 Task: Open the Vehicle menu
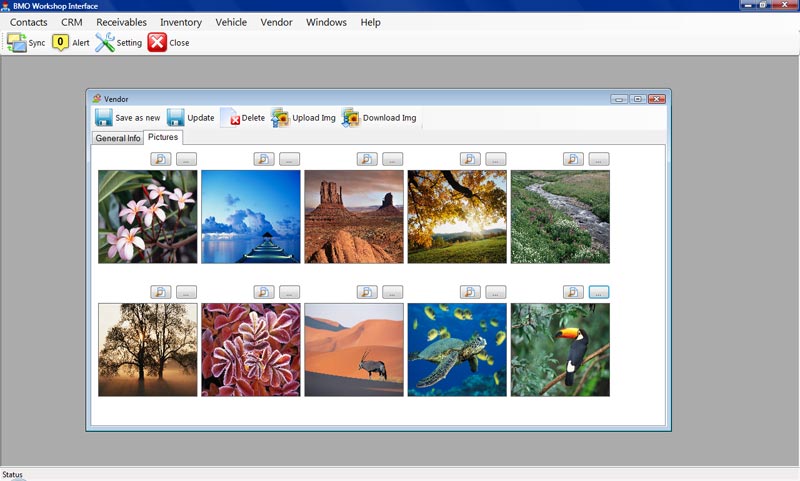coord(231,22)
